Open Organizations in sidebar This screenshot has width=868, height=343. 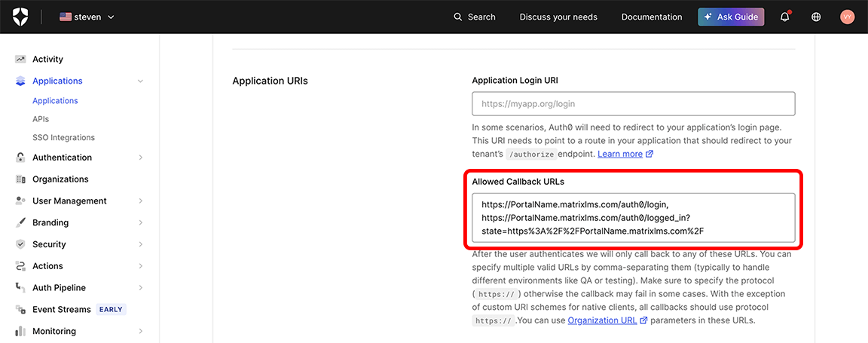(x=60, y=179)
